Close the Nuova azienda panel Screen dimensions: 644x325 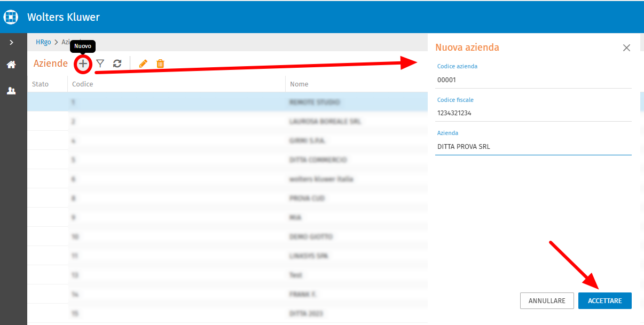[x=627, y=47]
